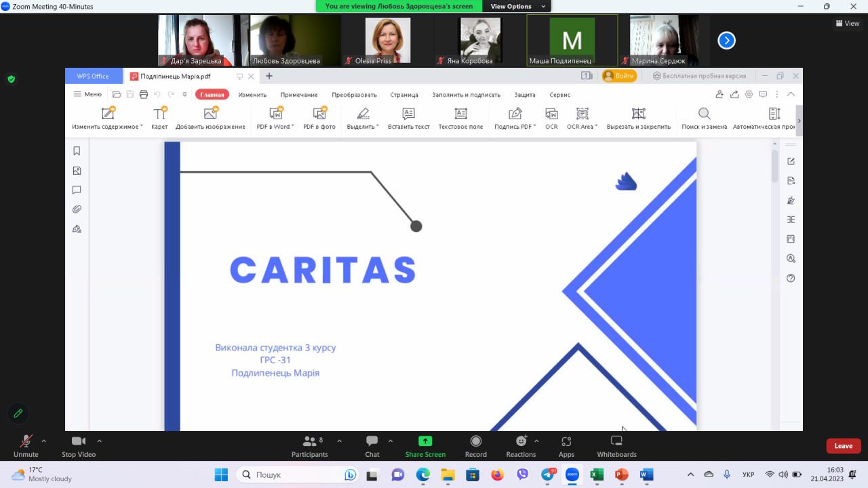Screen dimensions: 868x488
Task: Click the Вставить текст tool
Action: click(x=408, y=117)
